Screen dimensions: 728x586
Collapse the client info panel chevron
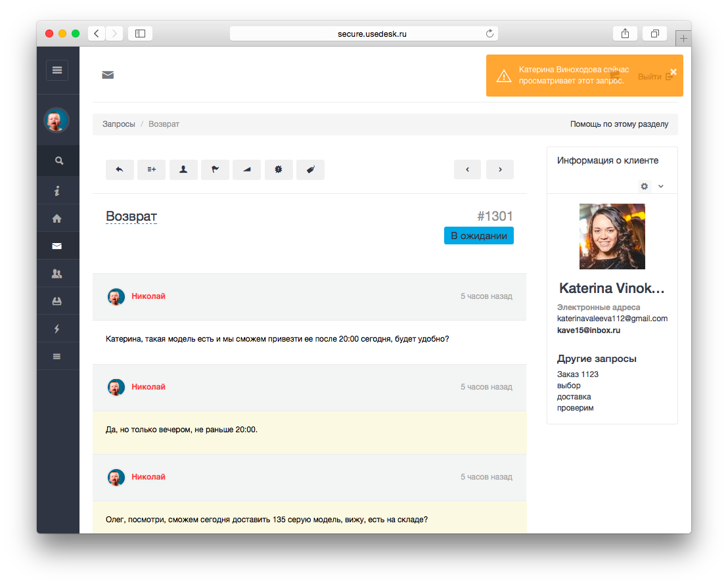[661, 186]
